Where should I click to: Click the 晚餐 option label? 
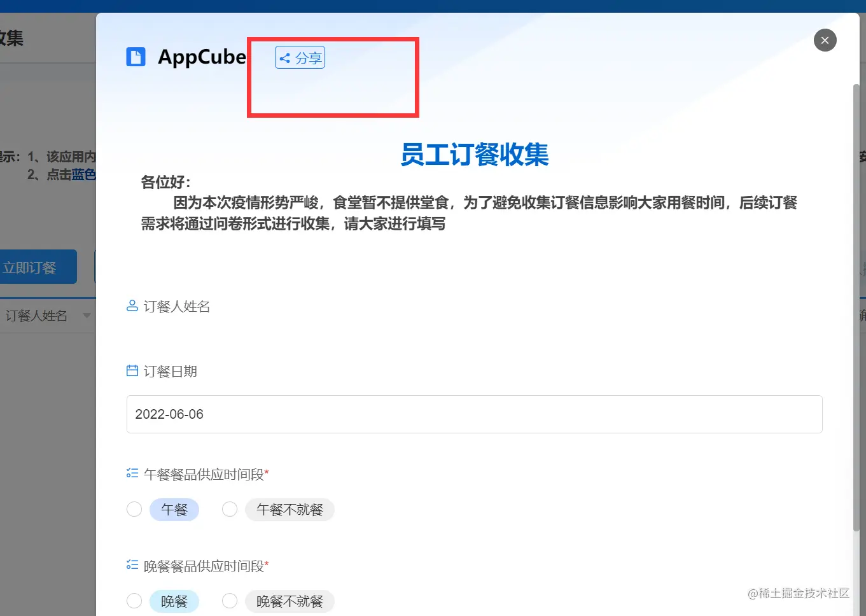174,601
